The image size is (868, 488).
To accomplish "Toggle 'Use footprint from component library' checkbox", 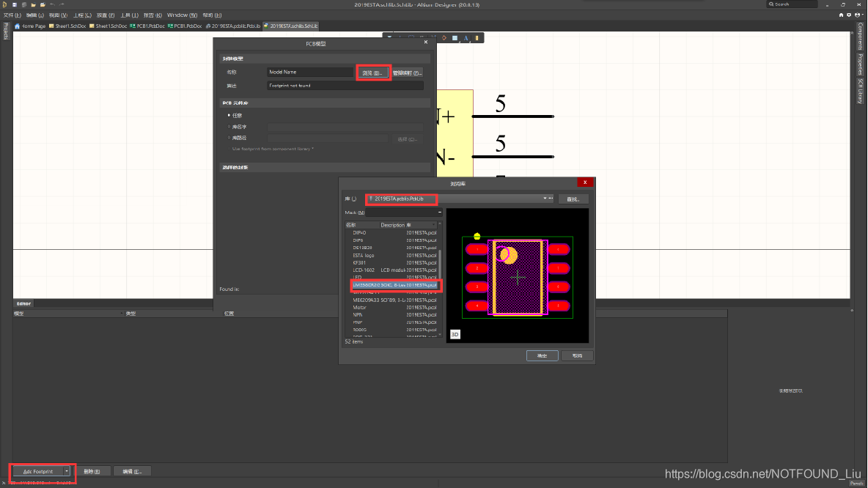I will 229,149.
